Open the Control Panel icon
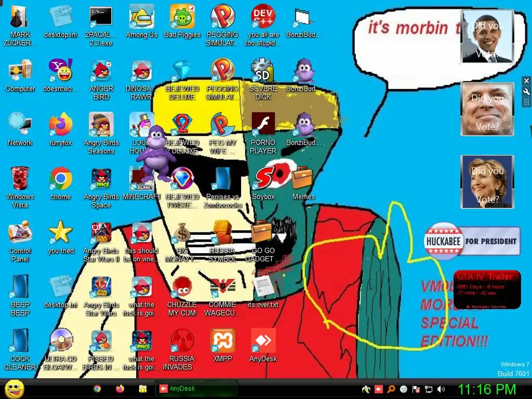532x399 pixels. (x=20, y=241)
